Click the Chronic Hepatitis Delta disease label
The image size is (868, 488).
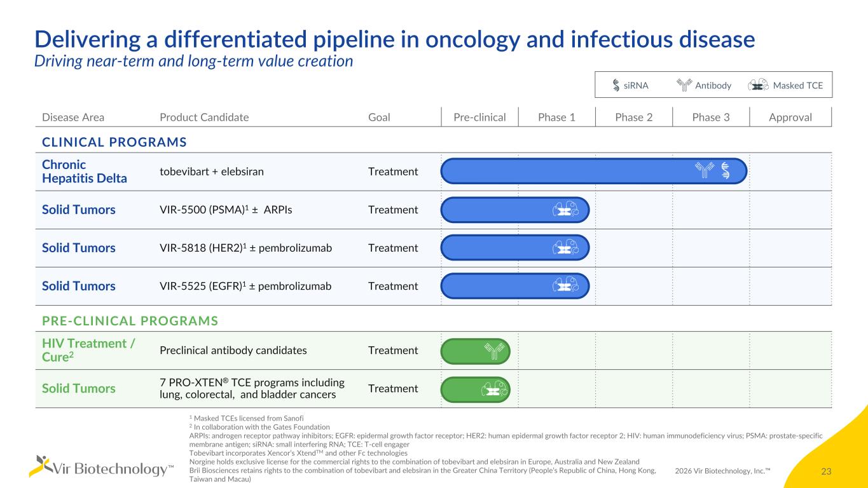(x=84, y=172)
